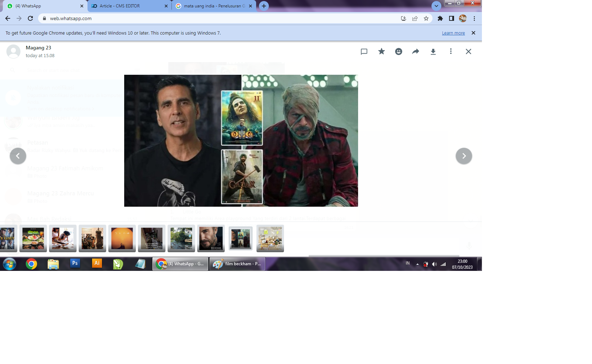This screenshot has width=592, height=364.
Task: Open a new Chrome tab
Action: coord(264,6)
